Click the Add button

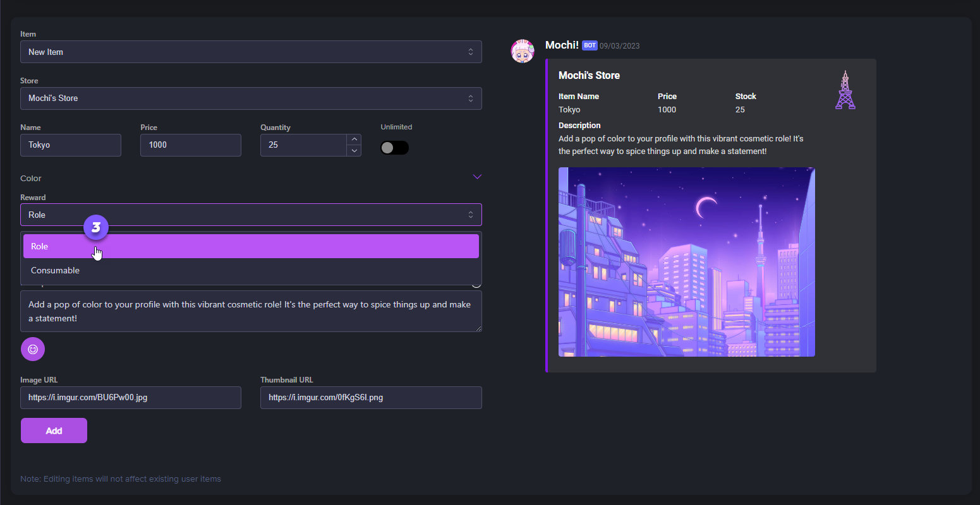[54, 431]
